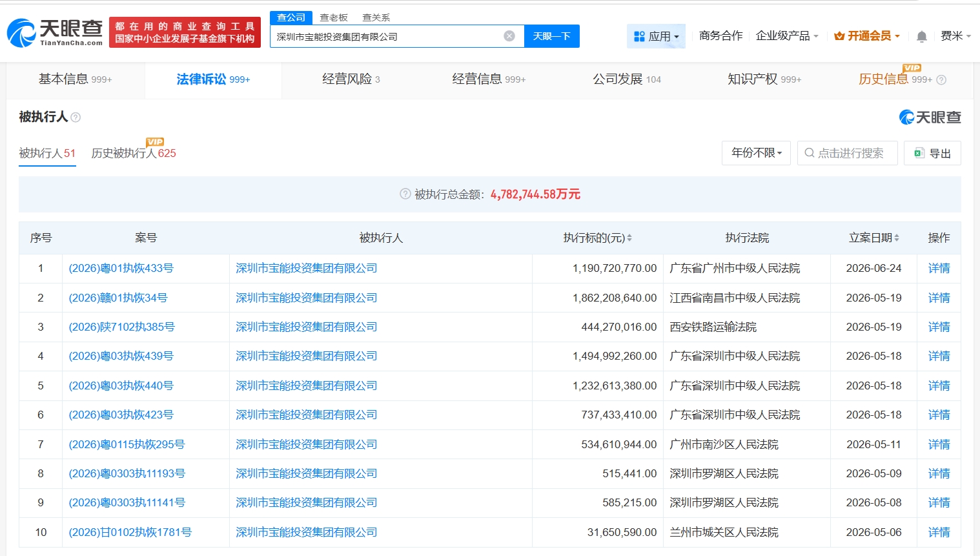Viewport: 980px width, 556px height.
Task: Switch to the 查老板 search tab
Action: coord(334,17)
